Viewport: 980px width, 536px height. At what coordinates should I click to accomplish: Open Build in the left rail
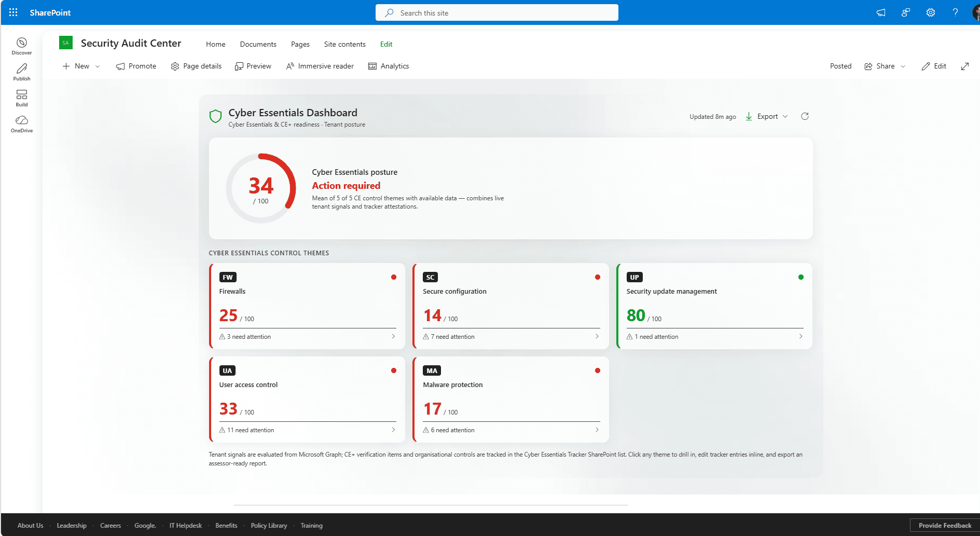pyautogui.click(x=22, y=98)
